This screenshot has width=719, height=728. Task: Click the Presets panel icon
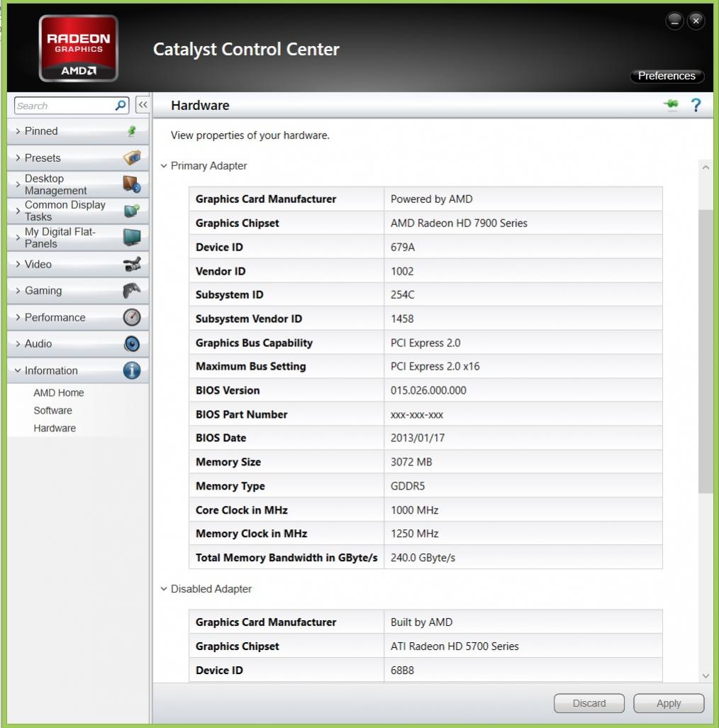pyautogui.click(x=132, y=158)
